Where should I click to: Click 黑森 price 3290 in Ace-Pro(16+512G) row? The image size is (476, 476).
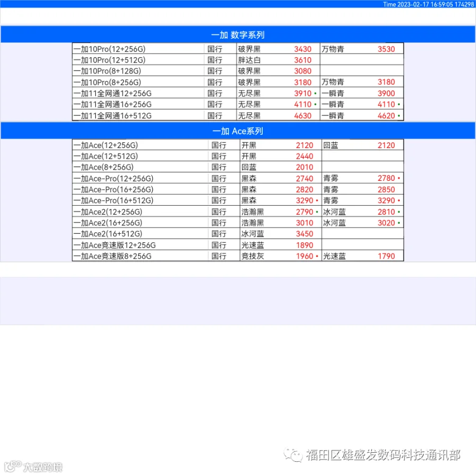click(x=305, y=200)
